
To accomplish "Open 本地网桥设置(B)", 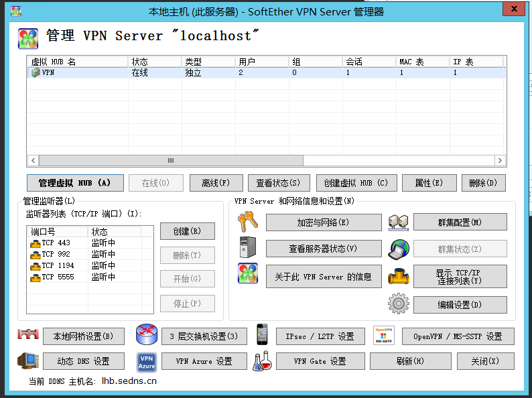I will [84, 336].
